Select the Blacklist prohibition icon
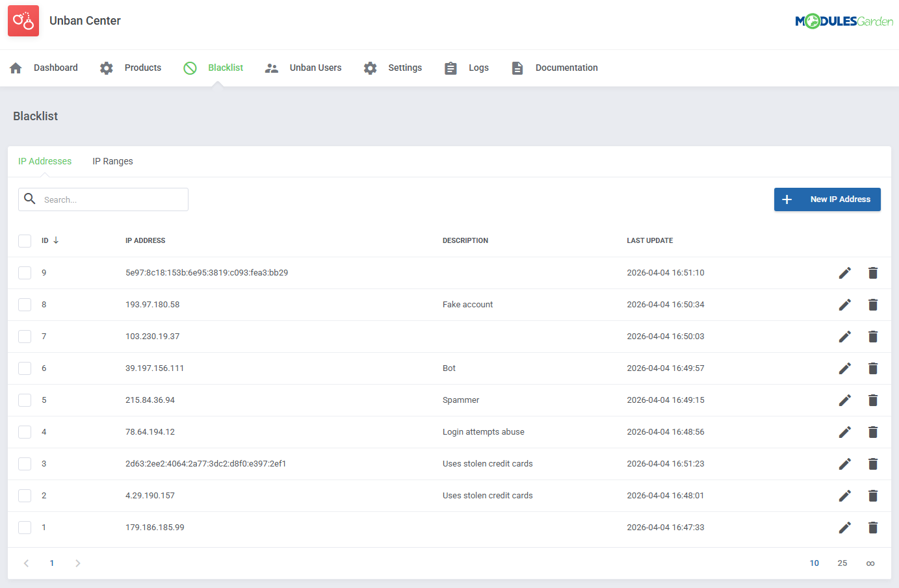Viewport: 899px width, 588px height. tap(190, 67)
